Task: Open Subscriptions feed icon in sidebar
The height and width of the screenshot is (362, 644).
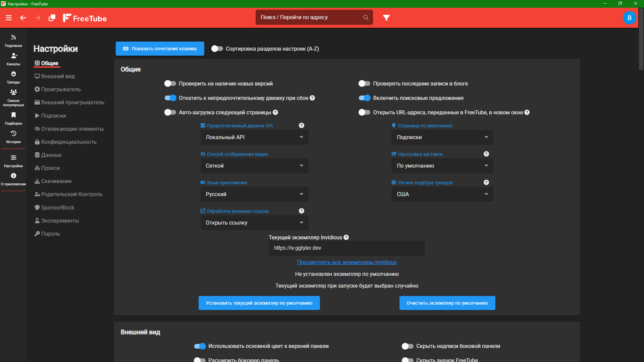Action: pos(13,41)
